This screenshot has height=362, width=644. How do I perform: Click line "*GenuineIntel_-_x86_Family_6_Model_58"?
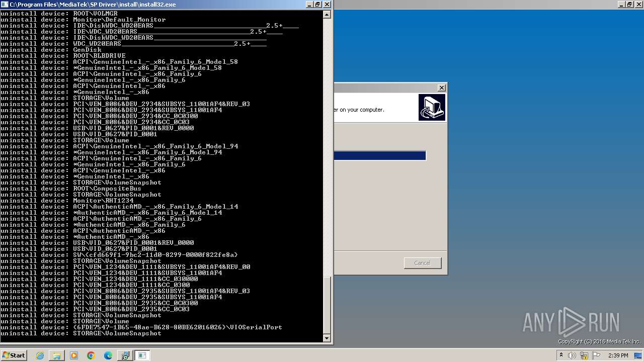pyautogui.click(x=147, y=68)
